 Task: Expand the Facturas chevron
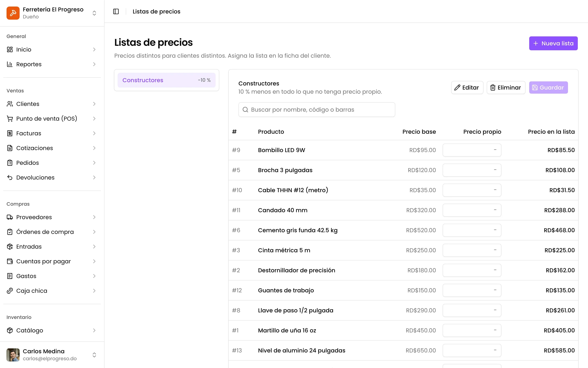(94, 133)
